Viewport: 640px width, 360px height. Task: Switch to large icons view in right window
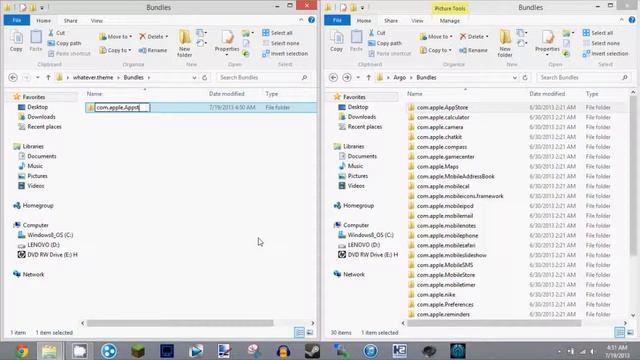click(630, 332)
